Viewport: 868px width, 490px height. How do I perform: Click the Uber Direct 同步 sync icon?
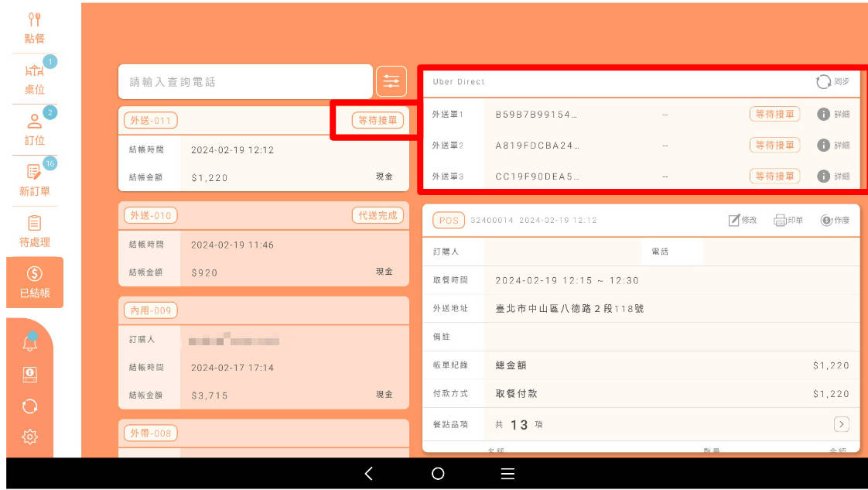coord(823,81)
